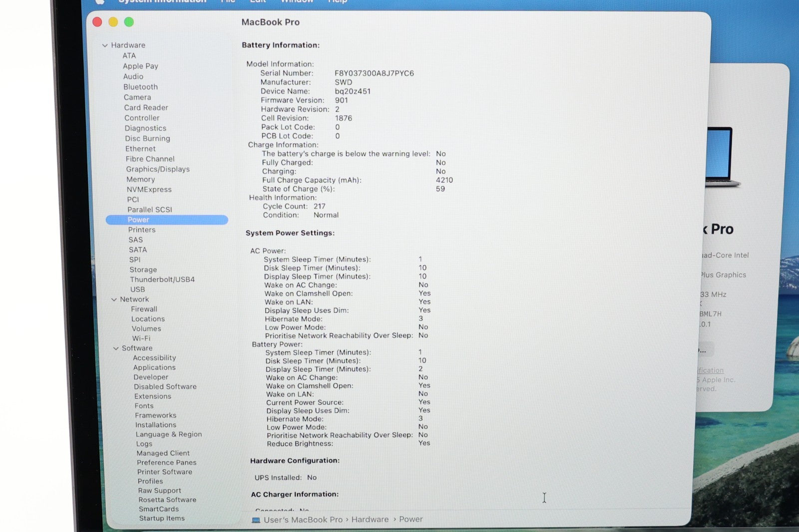This screenshot has width=799, height=532.
Task: Open the Memory hardware entry
Action: click(x=140, y=179)
